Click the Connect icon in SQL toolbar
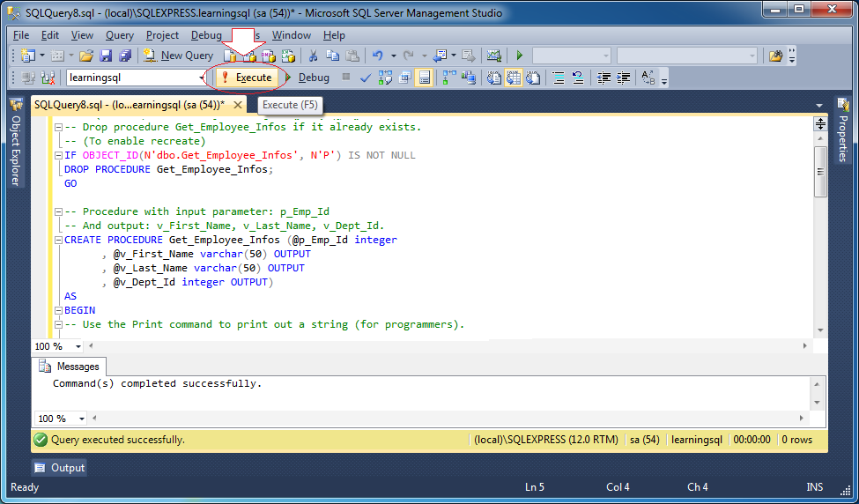Viewport: 859px width, 504px height. tap(28, 78)
